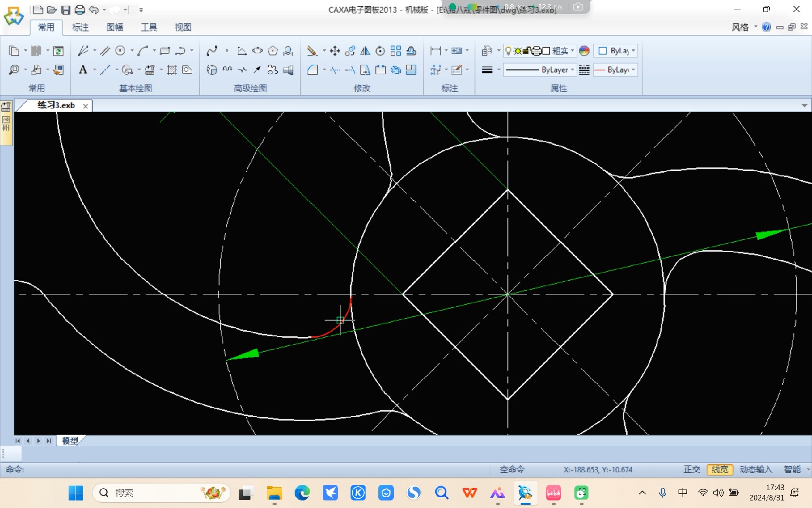
Task: Select the 模型 model tab
Action: coord(70,441)
